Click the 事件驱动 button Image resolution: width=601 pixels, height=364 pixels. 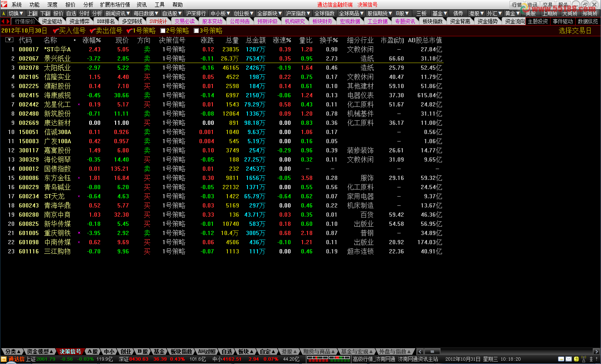(x=563, y=21)
